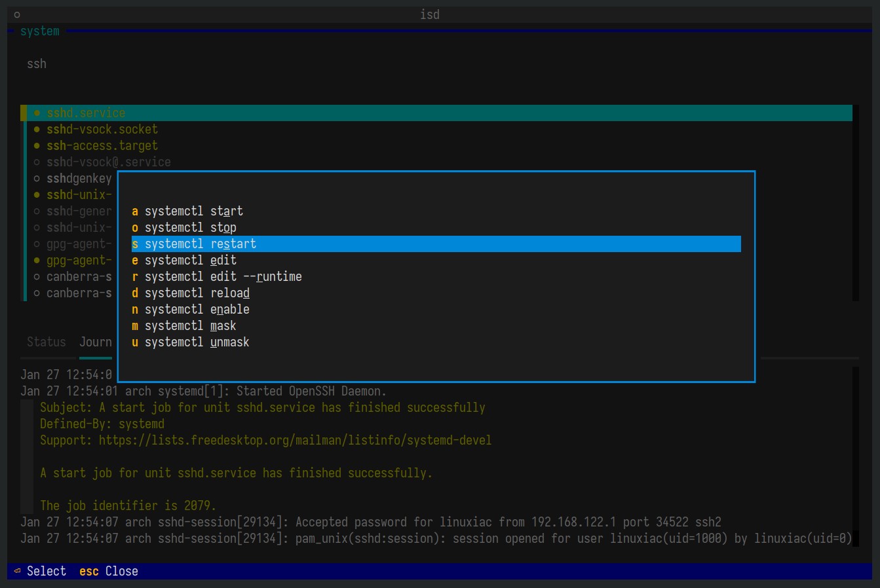The image size is (880, 588).
Task: Pick systemctl unmask option
Action: 436,342
